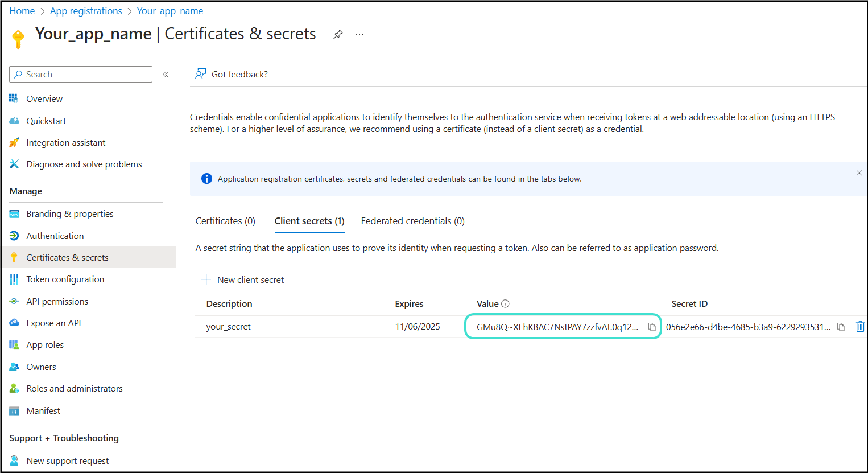The height and width of the screenshot is (473, 868).
Task: Open Branding & properties
Action: (70, 213)
